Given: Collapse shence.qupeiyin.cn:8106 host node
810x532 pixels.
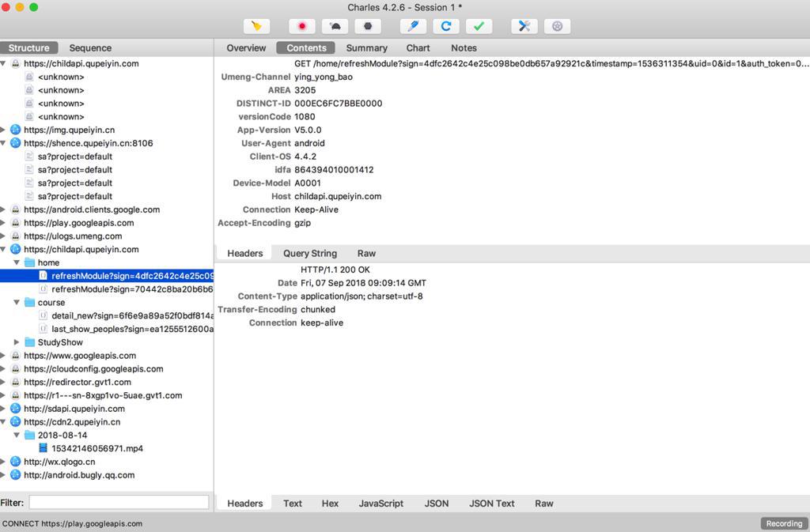Looking at the screenshot, I should click(x=3, y=143).
